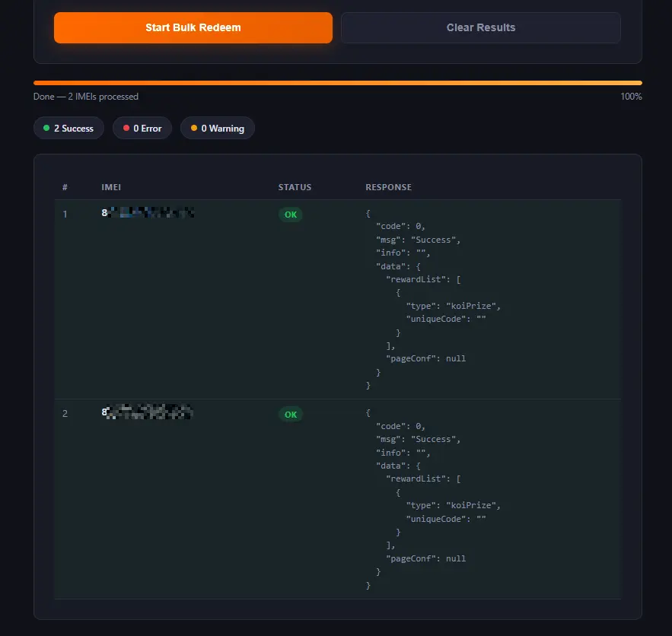672x636 pixels.
Task: Click the blurred IMEI in row 1
Action: [x=148, y=212]
